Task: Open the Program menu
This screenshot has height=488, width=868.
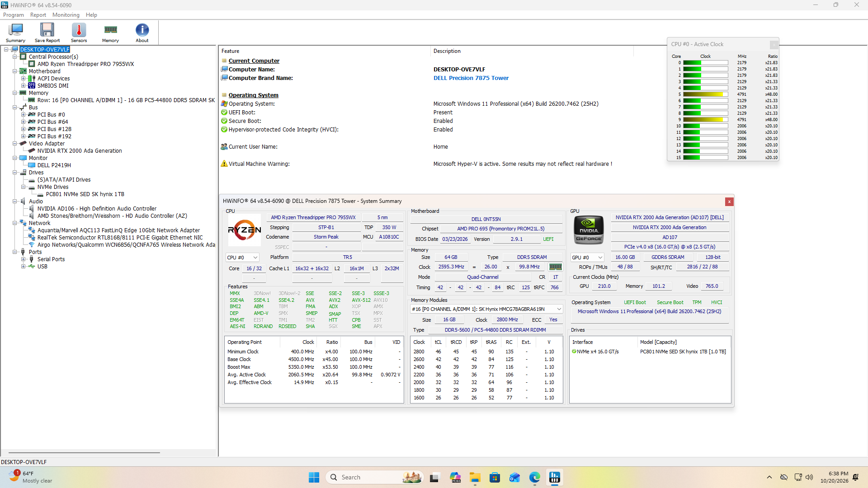Action: (14, 15)
